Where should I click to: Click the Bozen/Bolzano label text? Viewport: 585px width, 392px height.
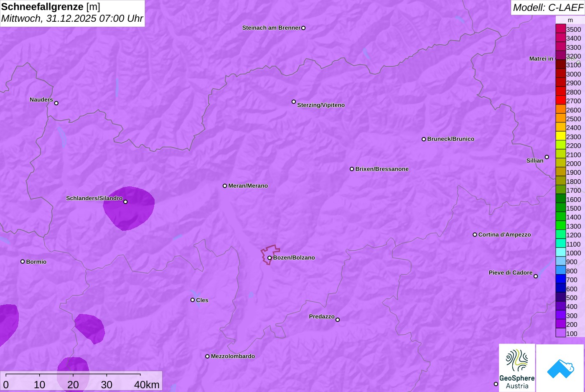pos(294,257)
